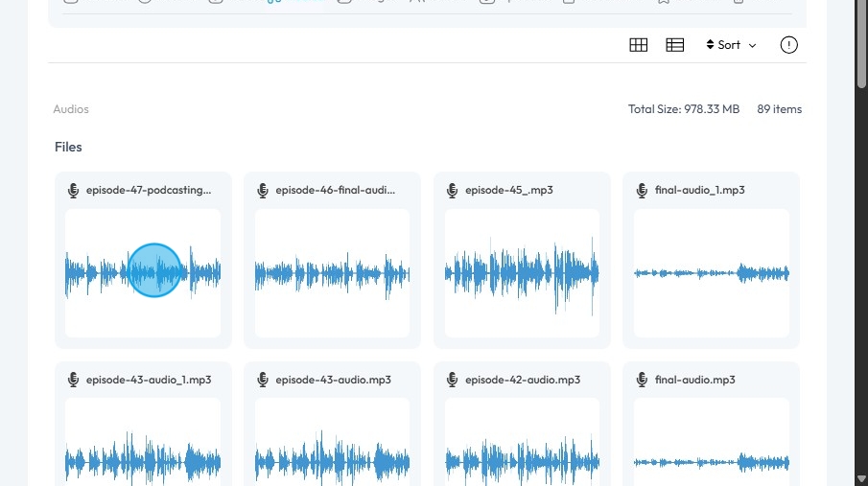Open episode-45_.mp3 waveform thumbnail
Screen dimensions: 868x486
click(522, 273)
